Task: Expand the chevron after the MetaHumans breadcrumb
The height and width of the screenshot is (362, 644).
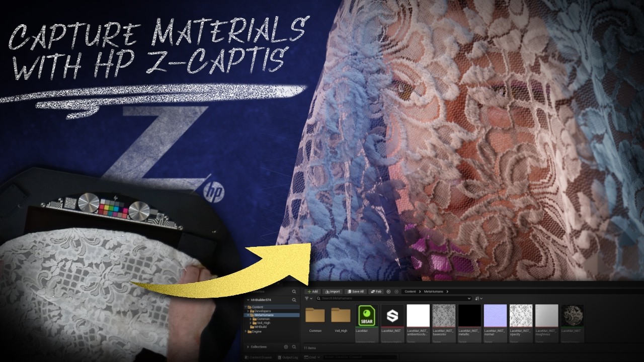Action: pos(447,292)
